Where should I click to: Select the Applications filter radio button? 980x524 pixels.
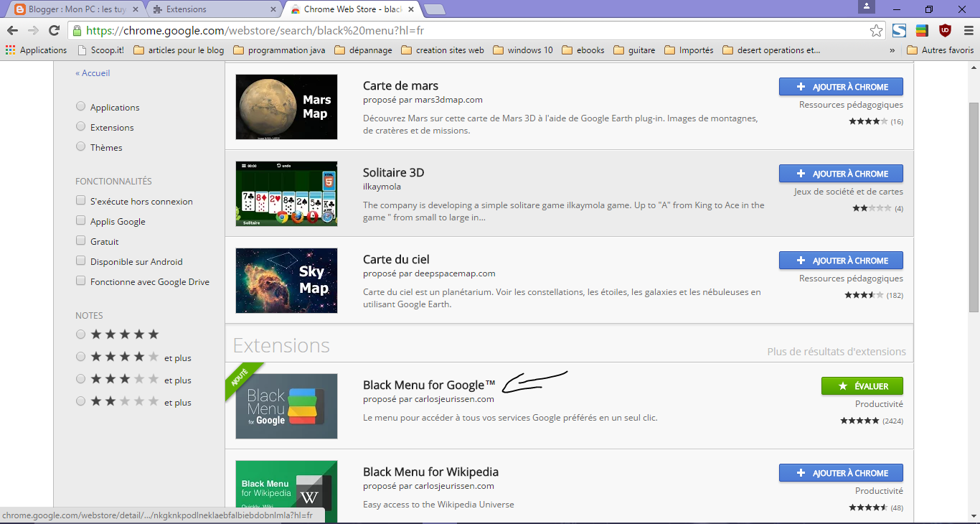80,106
